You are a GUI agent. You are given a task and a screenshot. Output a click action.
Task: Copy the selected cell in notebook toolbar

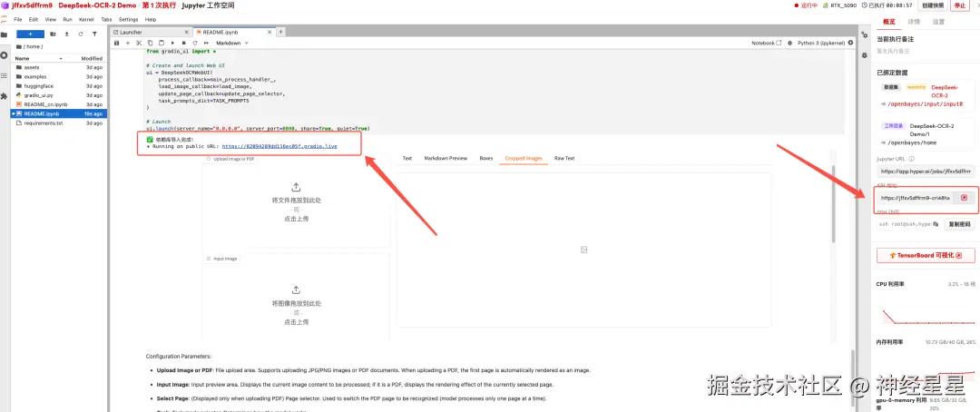tap(150, 44)
